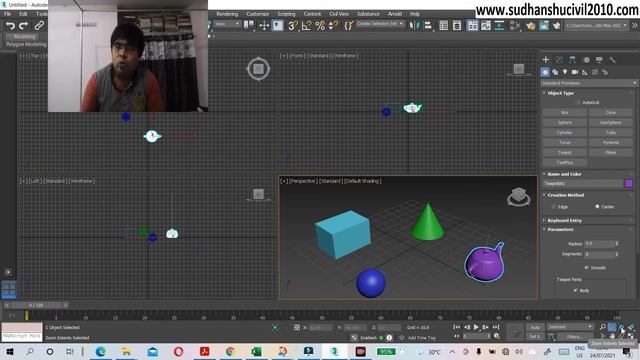The image size is (640, 360).
Task: Select the Helpers category icon
Action: point(585,72)
